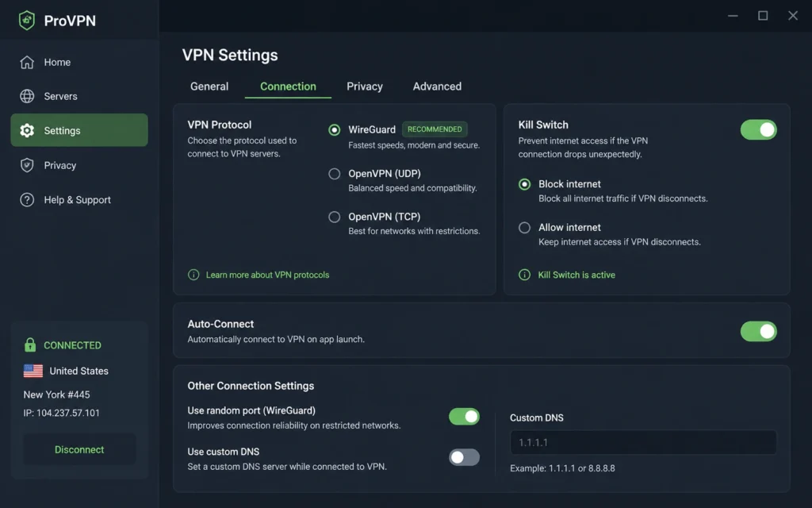Viewport: 812px width, 508px height.
Task: Click the IP: 104.237.57.101 address
Action: (x=61, y=413)
